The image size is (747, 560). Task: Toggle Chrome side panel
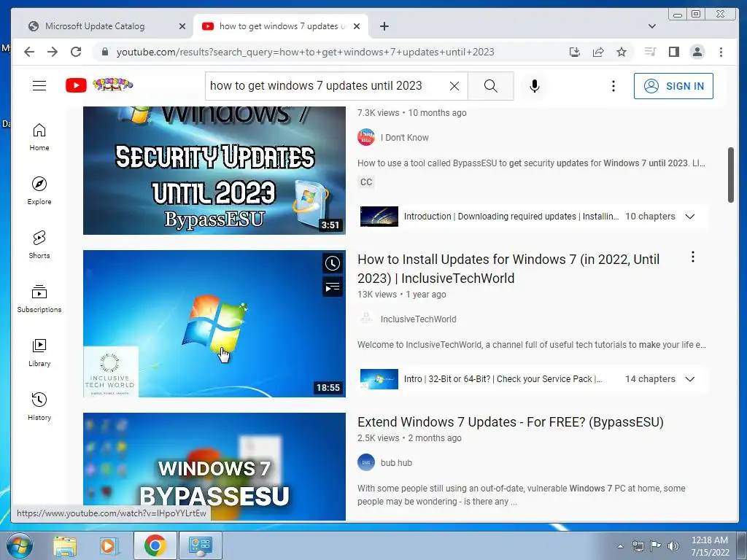673,52
